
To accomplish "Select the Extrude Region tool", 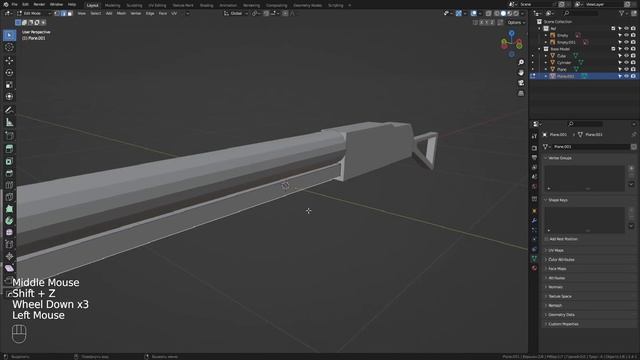I will coord(9,149).
